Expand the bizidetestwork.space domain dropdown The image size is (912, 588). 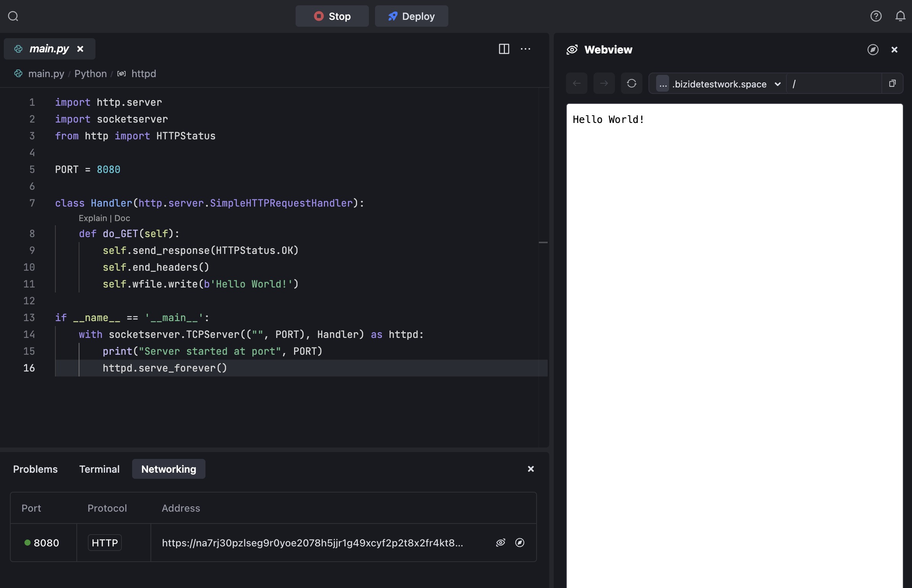(x=777, y=84)
